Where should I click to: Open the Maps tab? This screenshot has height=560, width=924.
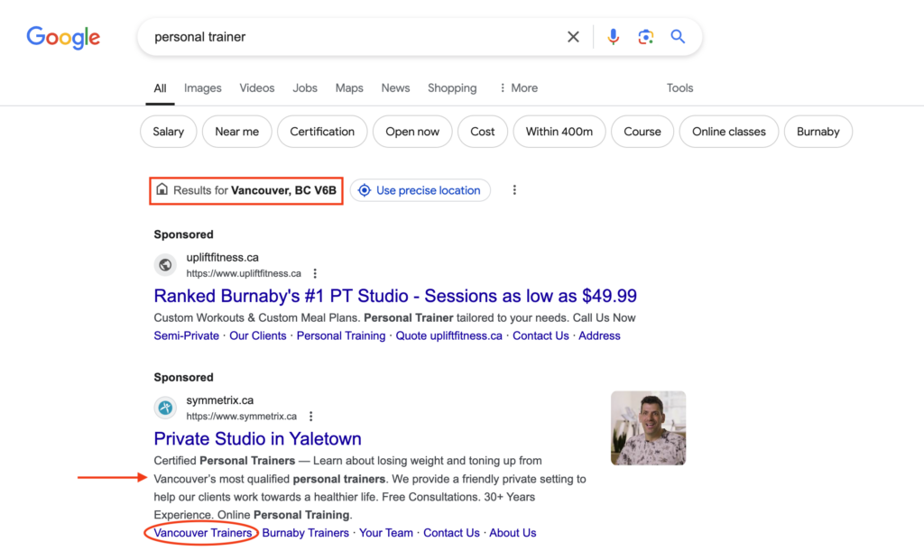point(349,88)
